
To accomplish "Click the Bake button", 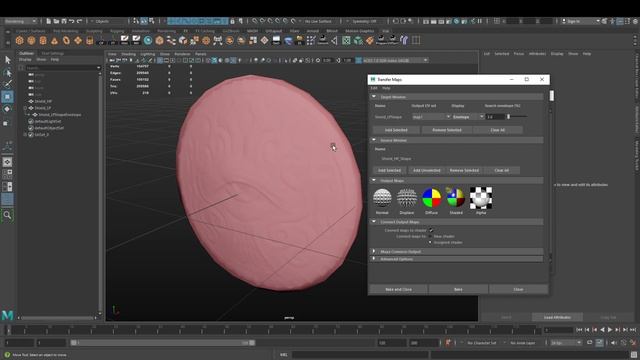I will (458, 289).
